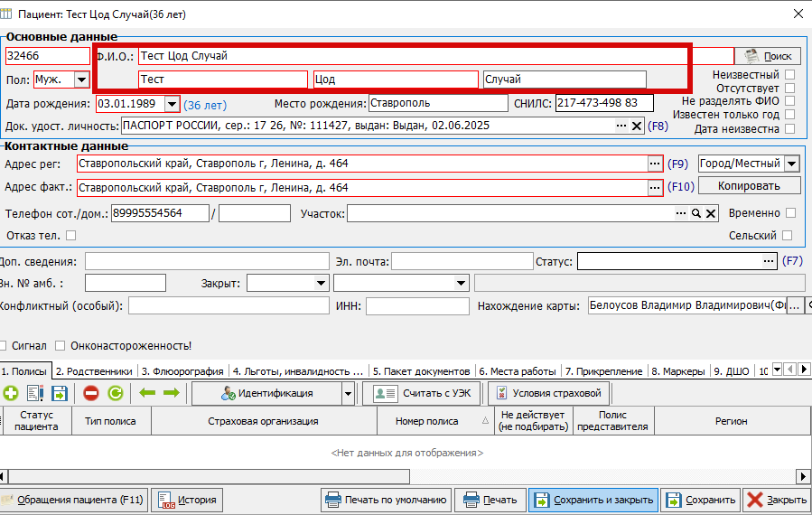Open the tab list dropdown arrow
The height and width of the screenshot is (515, 812).
tap(777, 370)
